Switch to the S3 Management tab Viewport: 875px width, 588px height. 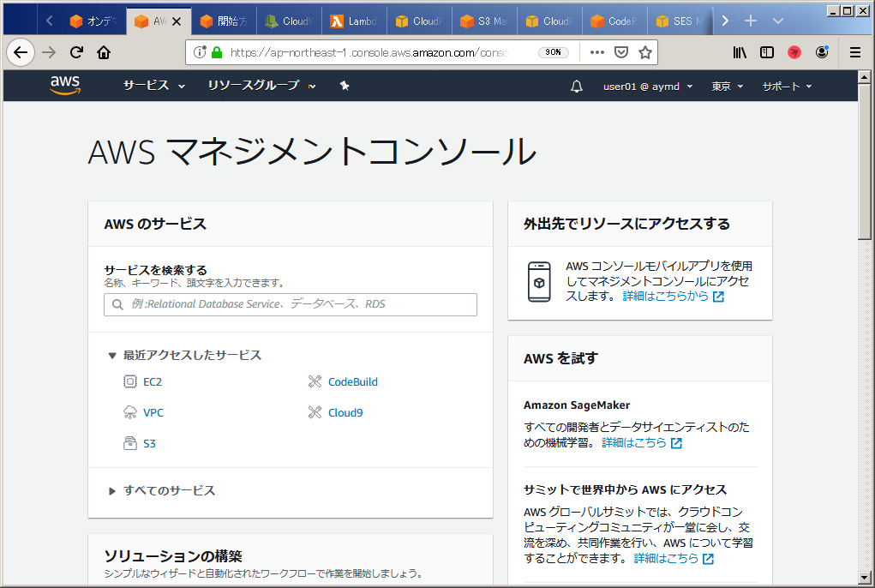(x=484, y=21)
